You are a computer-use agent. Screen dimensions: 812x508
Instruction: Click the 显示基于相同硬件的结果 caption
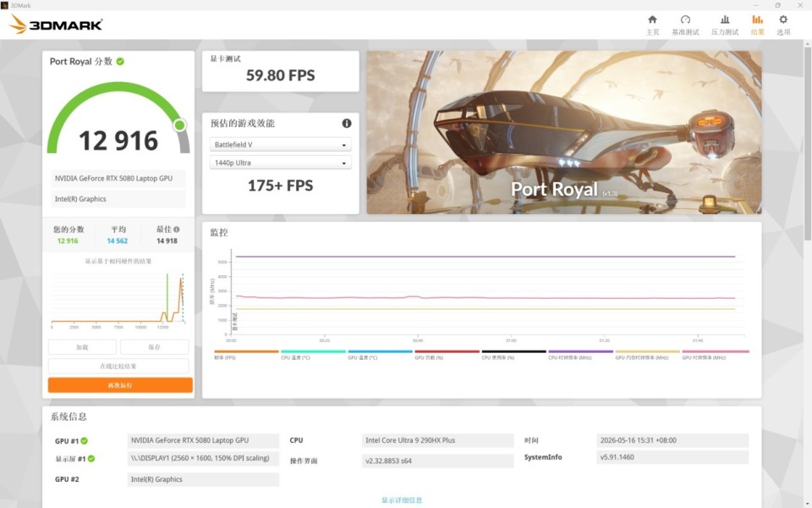(118, 262)
